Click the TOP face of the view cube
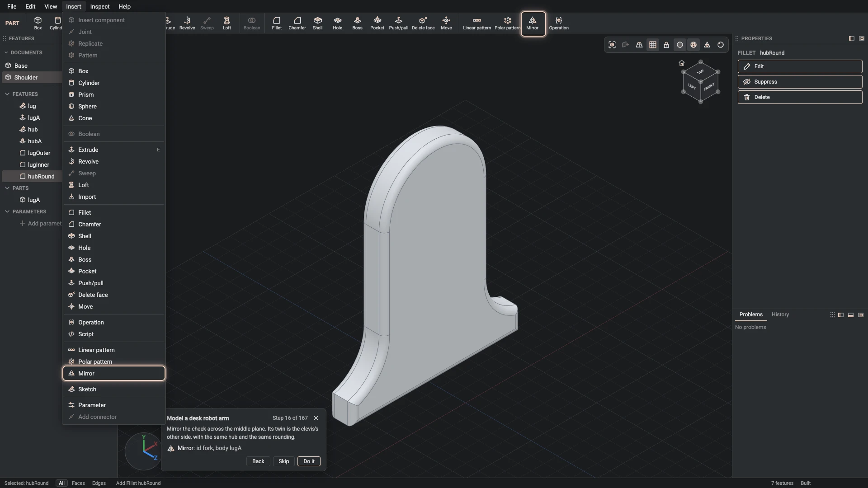Viewport: 868px width, 488px height. pyautogui.click(x=700, y=72)
